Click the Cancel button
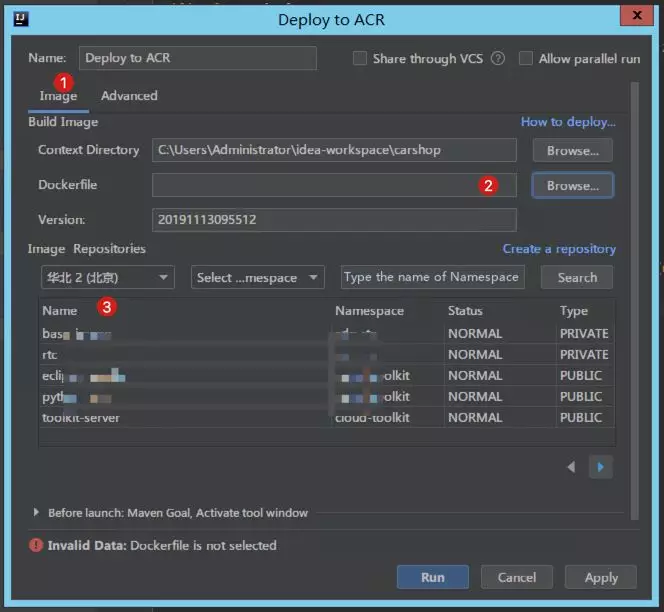Image resolution: width=664 pixels, height=612 pixels. tap(517, 577)
